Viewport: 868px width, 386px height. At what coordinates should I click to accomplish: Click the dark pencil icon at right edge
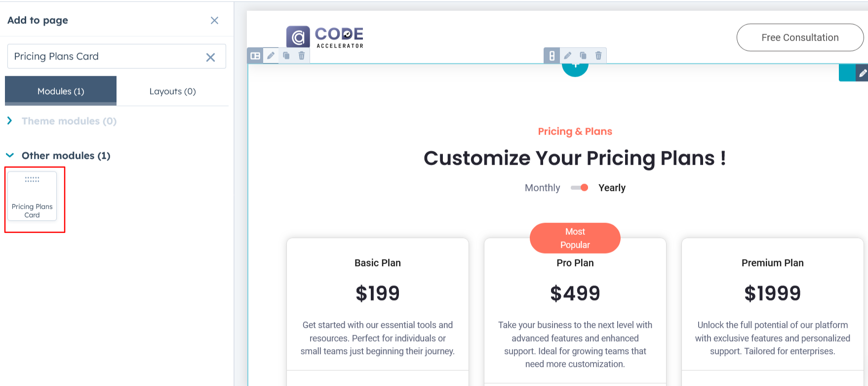coord(862,73)
